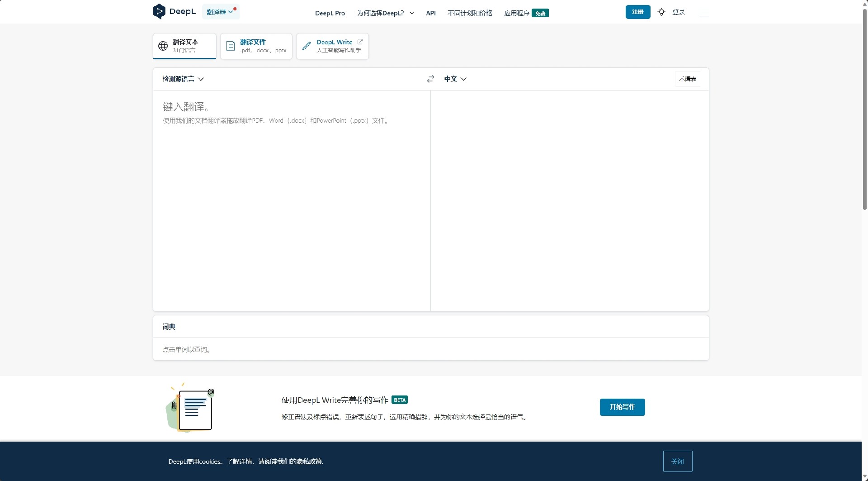This screenshot has width=868, height=481.
Task: Click the 术语表 glossary button
Action: tap(687, 79)
